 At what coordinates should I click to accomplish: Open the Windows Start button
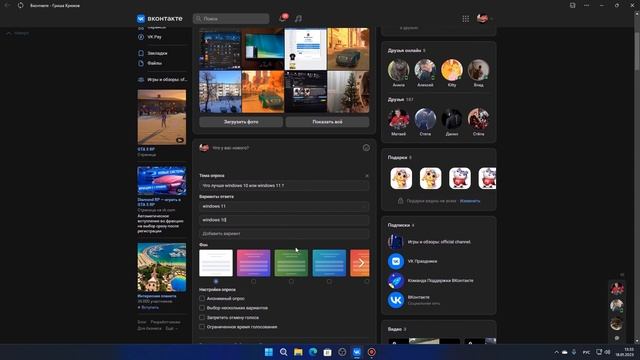point(269,352)
